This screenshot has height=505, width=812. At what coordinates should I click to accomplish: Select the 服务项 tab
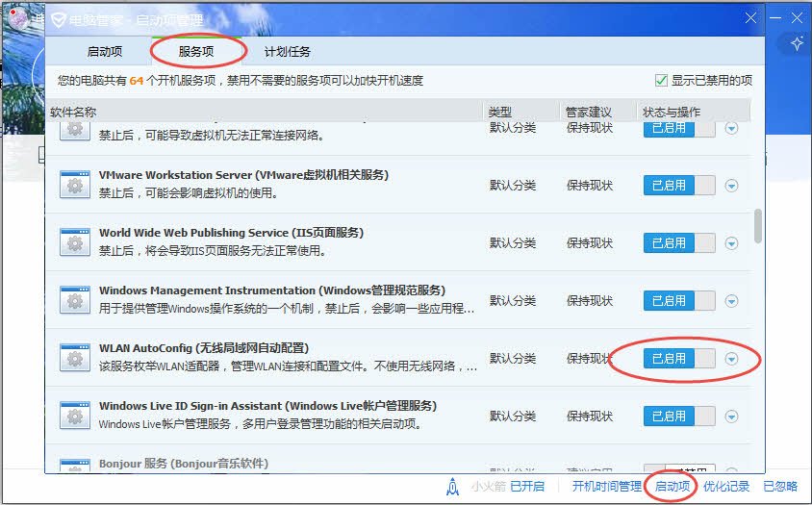click(196, 52)
